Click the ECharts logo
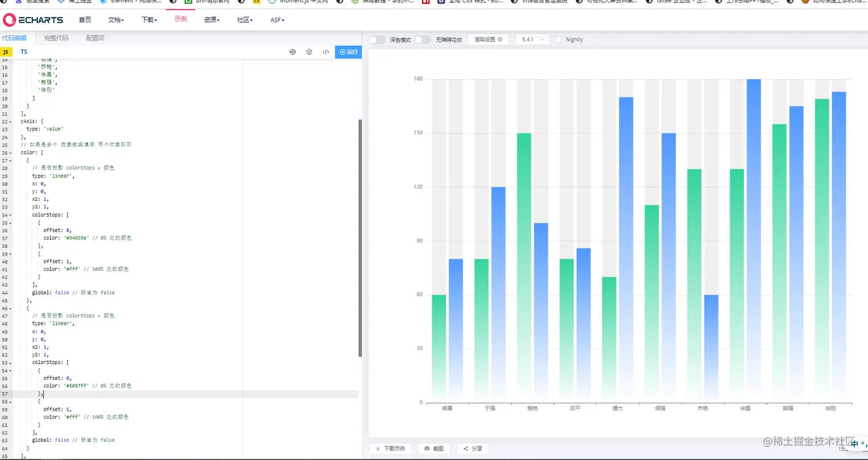 (x=33, y=20)
